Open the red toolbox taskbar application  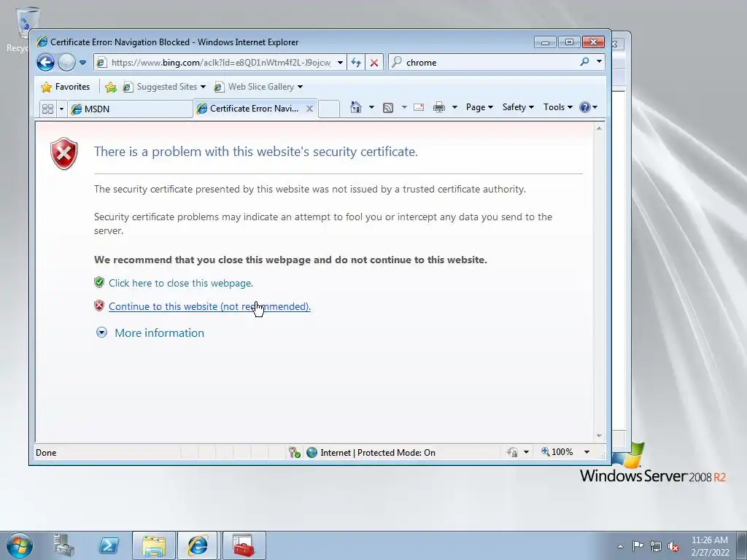tap(244, 545)
